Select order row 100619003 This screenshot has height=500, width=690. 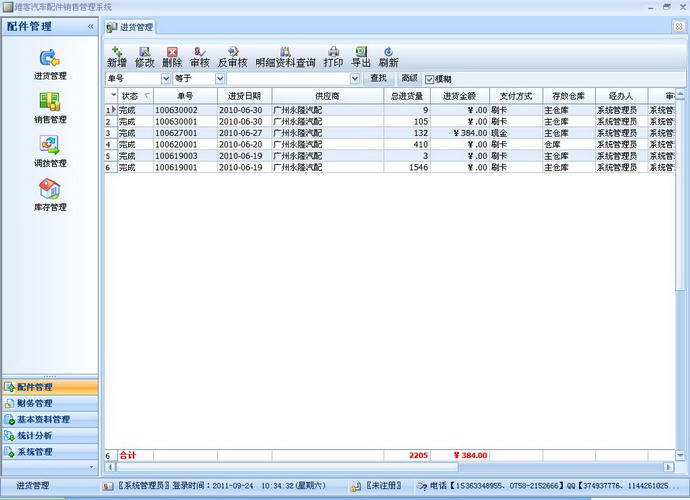click(389, 156)
